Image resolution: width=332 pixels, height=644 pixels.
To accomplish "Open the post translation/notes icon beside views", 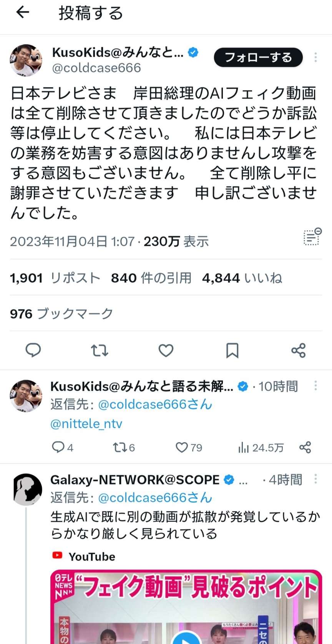I will [312, 236].
